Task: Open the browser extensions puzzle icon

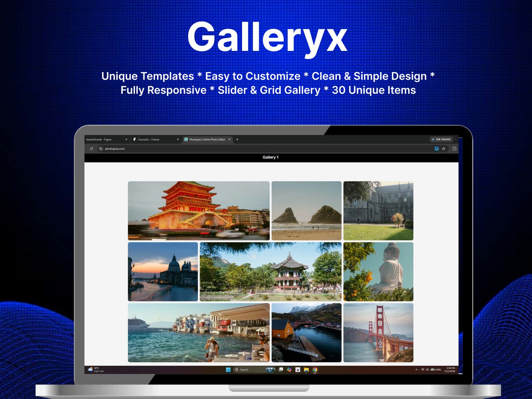Action: (454, 149)
